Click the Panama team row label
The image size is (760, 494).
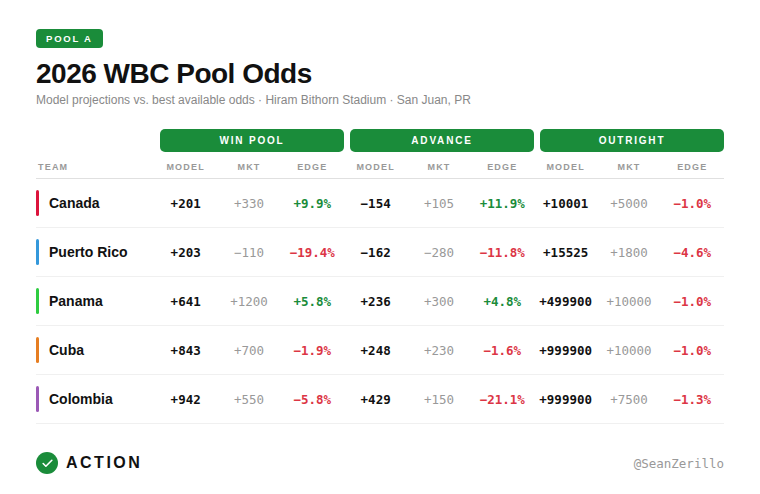[75, 301]
